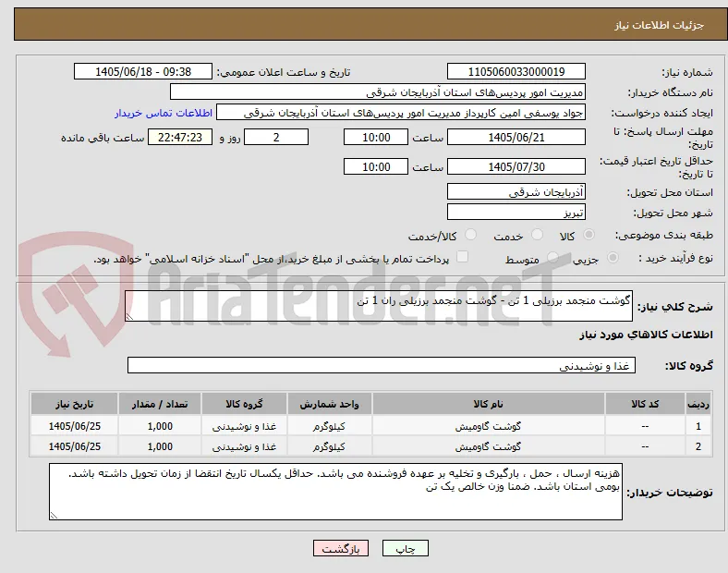728x573 pixels.
Task: Click the نام کالا column header
Action: click(488, 404)
